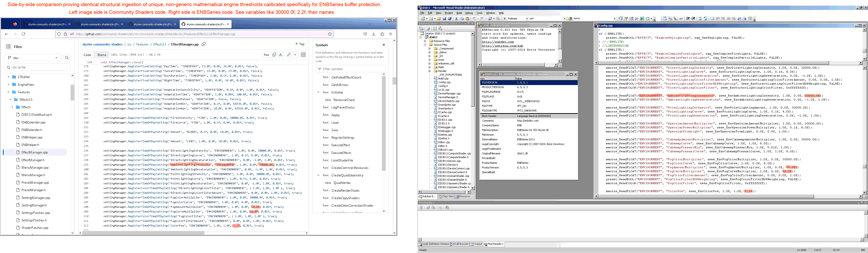View Class Diagram icon in Solution Explorer
Image resolution: width=868 pixels, height=253 pixels.
[440, 29]
